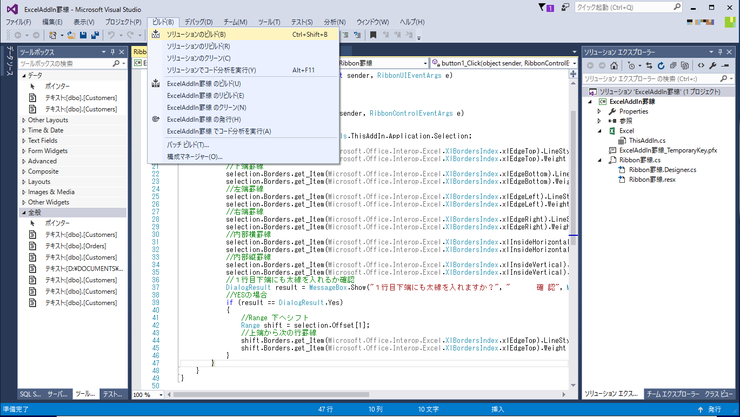Expand the Text Fields toolbox group
740x417 pixels.
[24, 141]
